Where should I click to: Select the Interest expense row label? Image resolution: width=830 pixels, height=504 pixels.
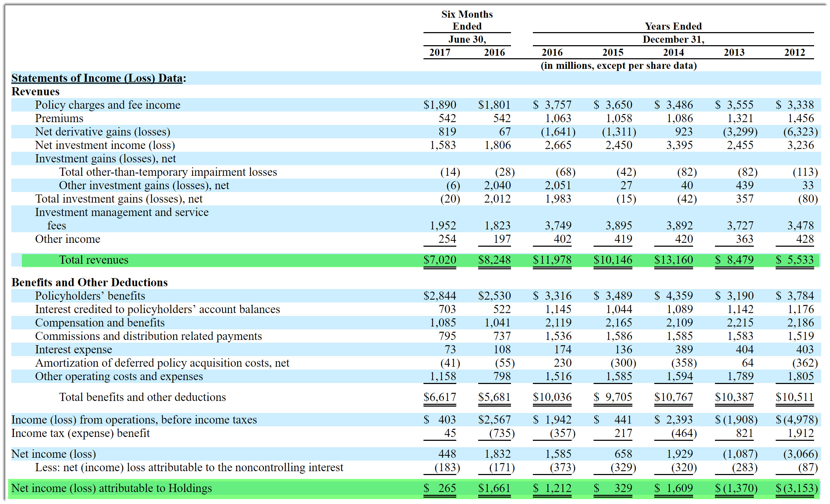(x=73, y=349)
